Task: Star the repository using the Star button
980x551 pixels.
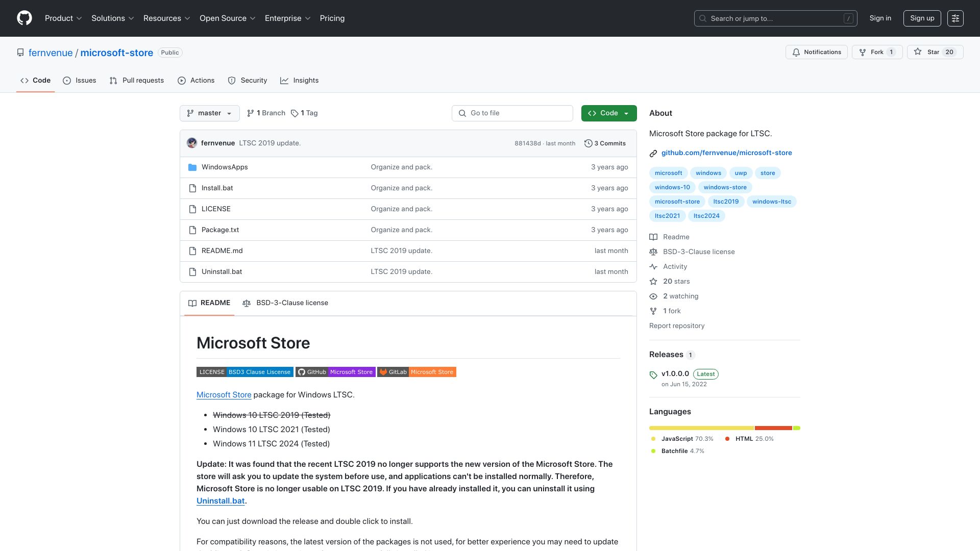Action: tap(935, 52)
